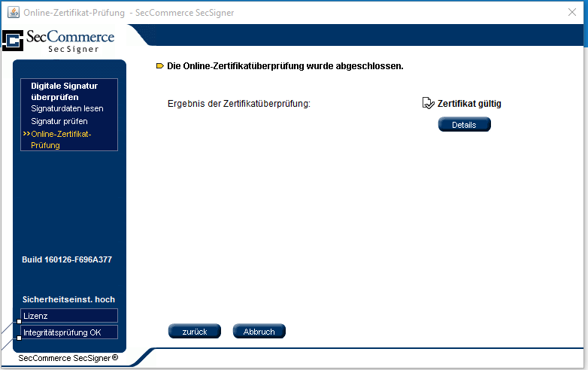
Task: Open the Lizenz box in sidebar
Action: click(x=69, y=316)
